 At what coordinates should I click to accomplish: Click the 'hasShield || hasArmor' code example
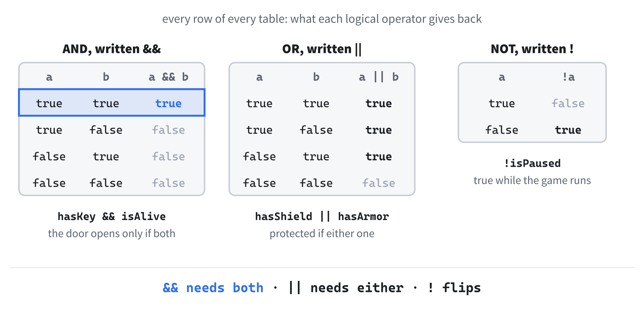tap(322, 217)
